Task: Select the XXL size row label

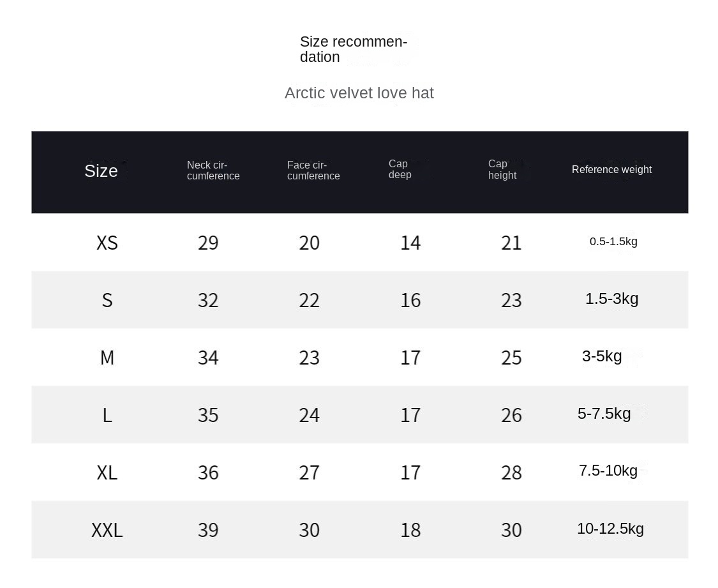Action: [x=107, y=531]
